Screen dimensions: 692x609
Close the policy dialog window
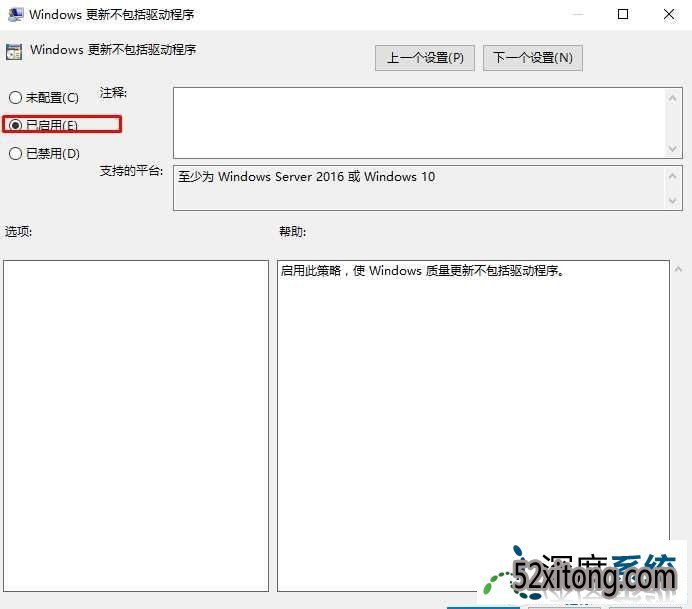click(669, 14)
